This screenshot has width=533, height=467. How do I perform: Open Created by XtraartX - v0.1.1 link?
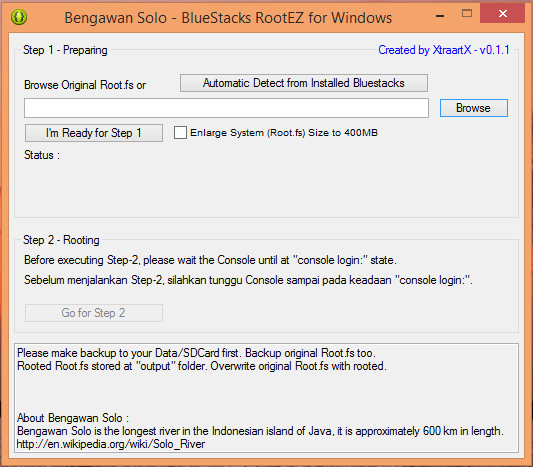coord(444,50)
